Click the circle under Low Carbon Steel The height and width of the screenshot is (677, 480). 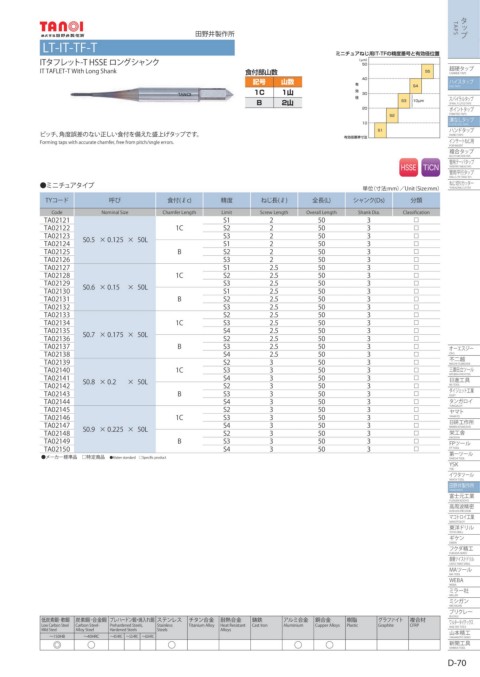pyautogui.click(x=57, y=645)
